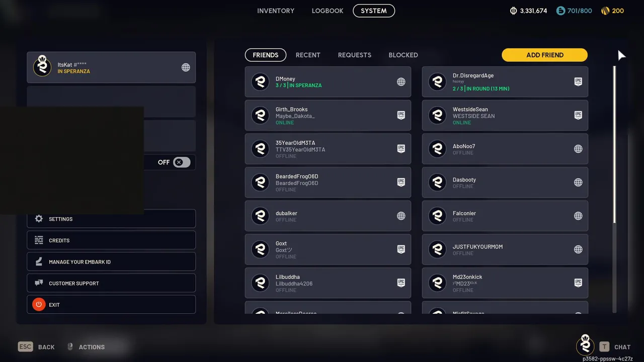
Task: Click Epic Games icon on Md23onkick row
Action: tap(578, 283)
